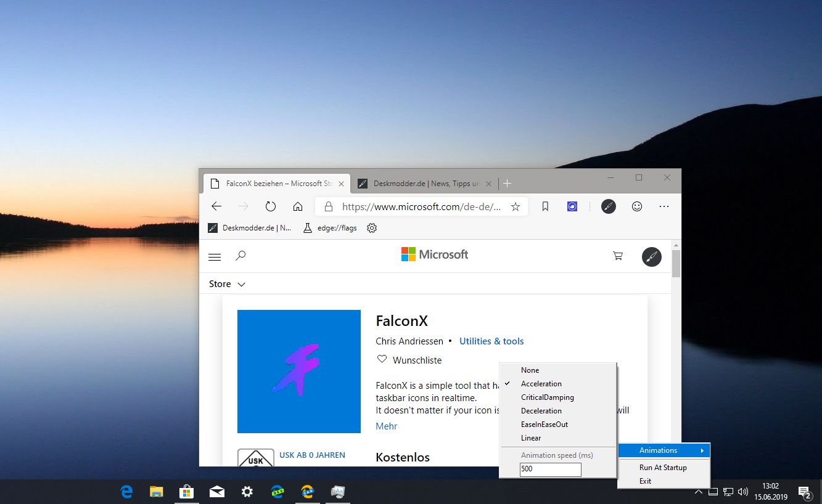Viewport: 822px width, 504px height.
Task: Open the bookmark extension icon in toolbar
Action: [545, 206]
